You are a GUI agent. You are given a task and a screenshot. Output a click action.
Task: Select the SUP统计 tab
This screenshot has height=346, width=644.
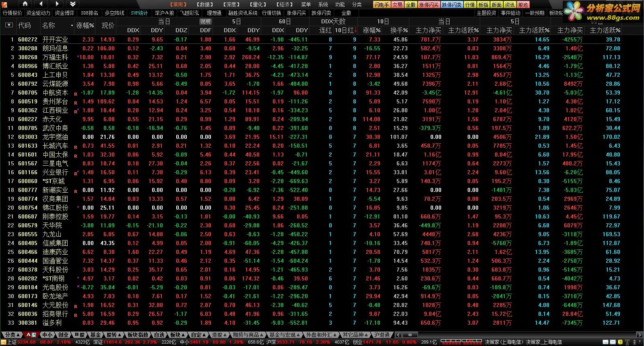[x=139, y=13]
